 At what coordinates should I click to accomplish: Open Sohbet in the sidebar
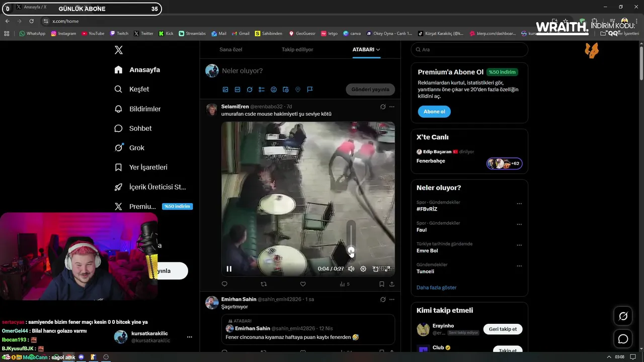(x=133, y=128)
